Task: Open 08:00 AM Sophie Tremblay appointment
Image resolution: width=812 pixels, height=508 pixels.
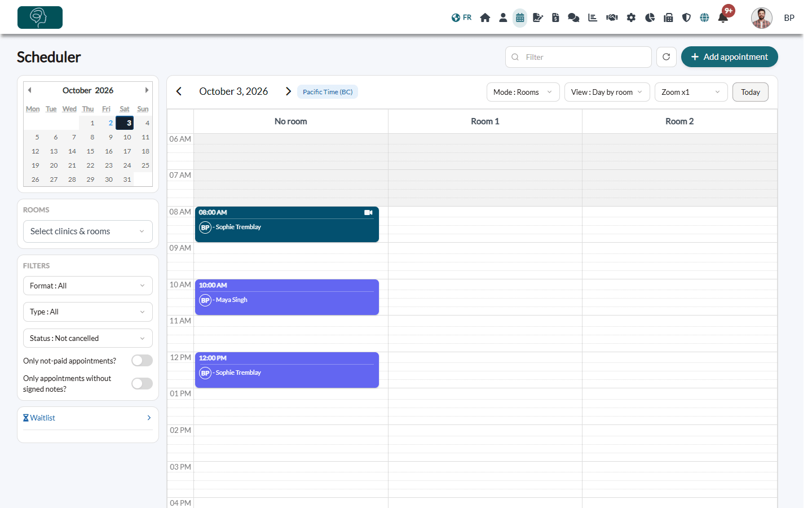Action: click(x=287, y=224)
